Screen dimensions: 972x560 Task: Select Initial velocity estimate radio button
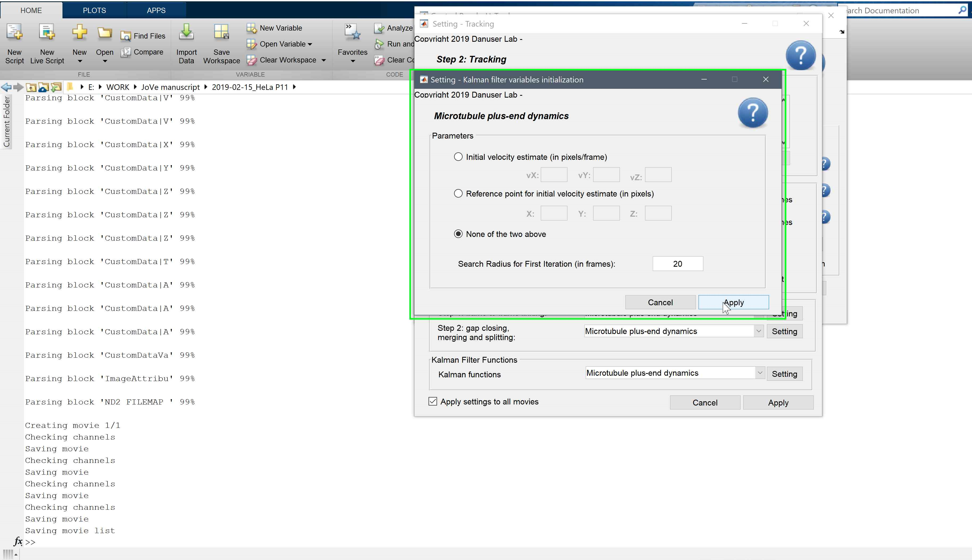(458, 157)
